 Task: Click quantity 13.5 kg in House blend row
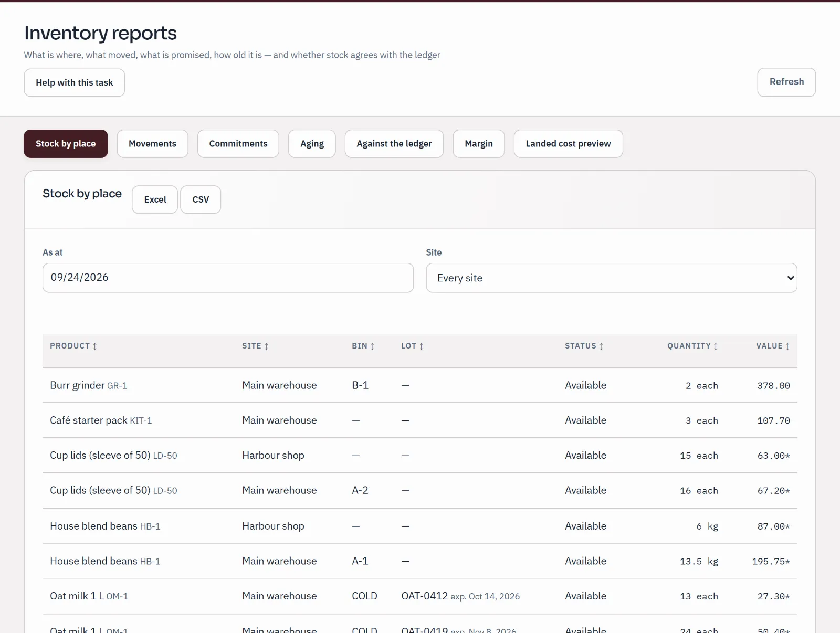tap(699, 562)
